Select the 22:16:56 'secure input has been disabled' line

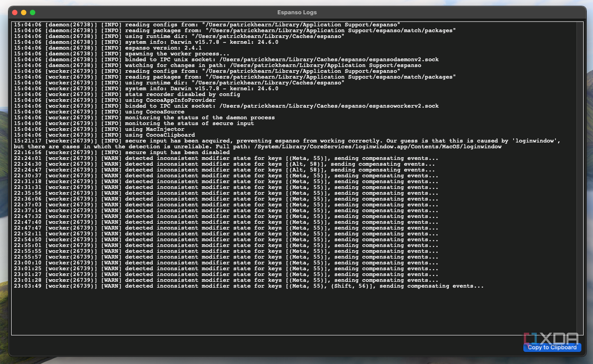coord(122,152)
